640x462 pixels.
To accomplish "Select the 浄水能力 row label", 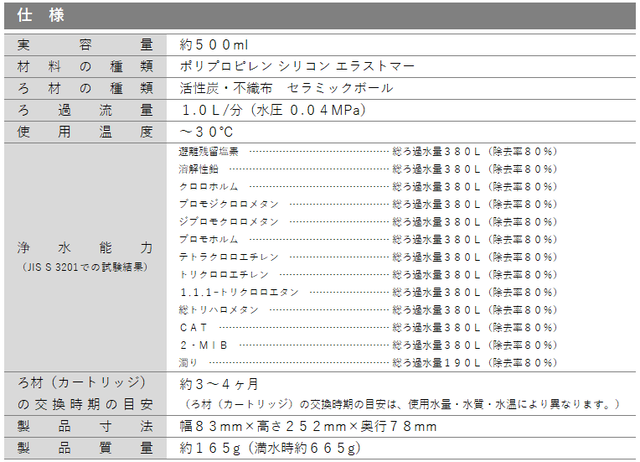I will (85, 248).
